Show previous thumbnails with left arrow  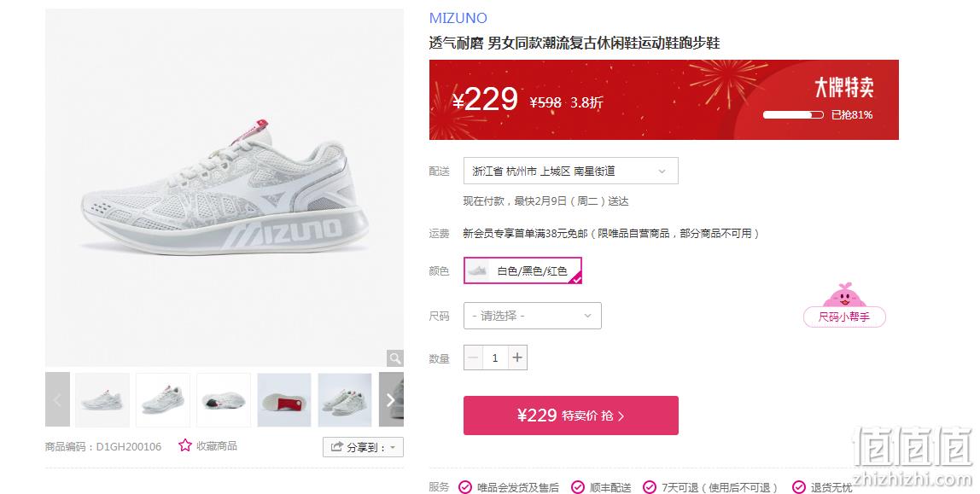tap(57, 399)
